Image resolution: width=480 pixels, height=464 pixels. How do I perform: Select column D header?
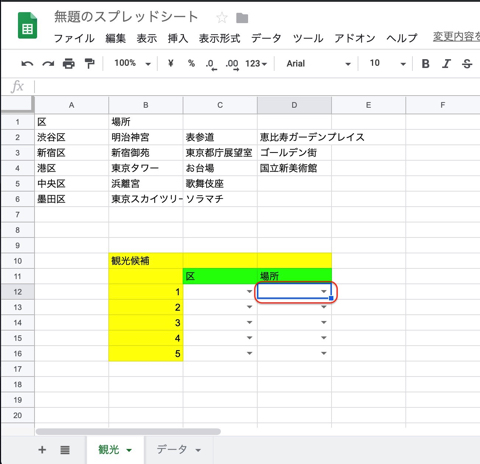click(294, 105)
